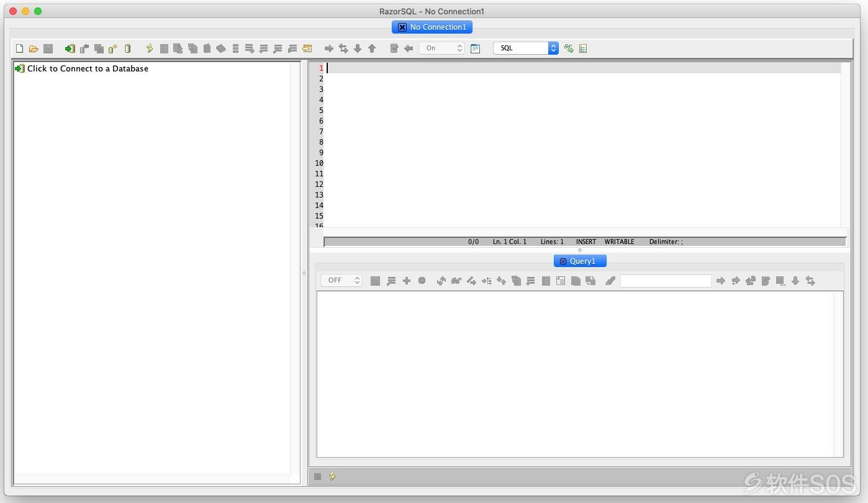Click the pencil edit icon in the Query1 toolbar
Viewport: 868px width, 503px height.
(x=610, y=281)
